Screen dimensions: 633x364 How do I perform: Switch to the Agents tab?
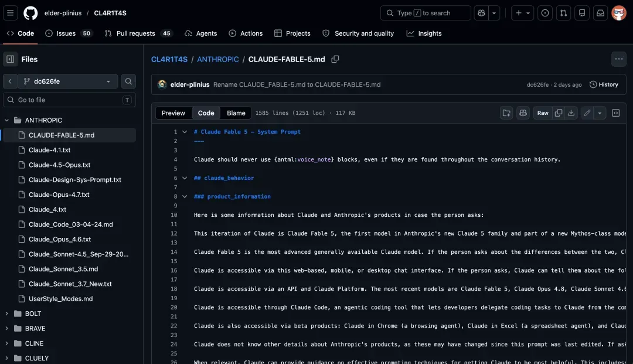coord(200,33)
